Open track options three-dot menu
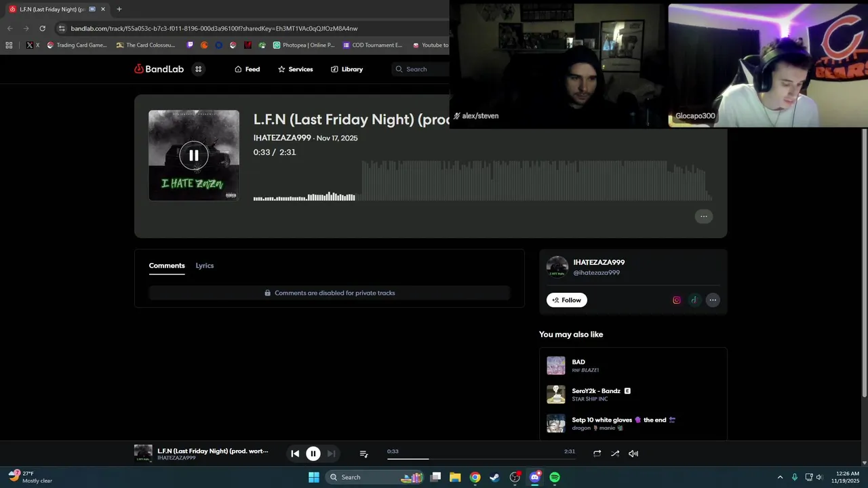The image size is (868, 488). point(704,216)
